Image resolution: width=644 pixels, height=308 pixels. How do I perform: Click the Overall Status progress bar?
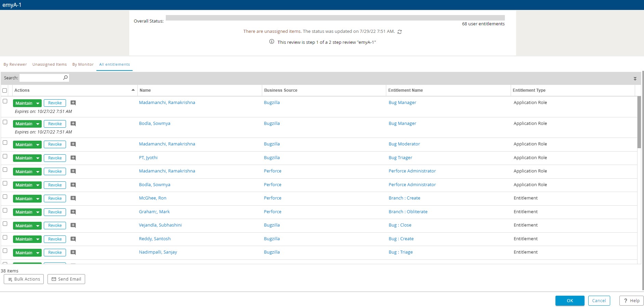335,18
